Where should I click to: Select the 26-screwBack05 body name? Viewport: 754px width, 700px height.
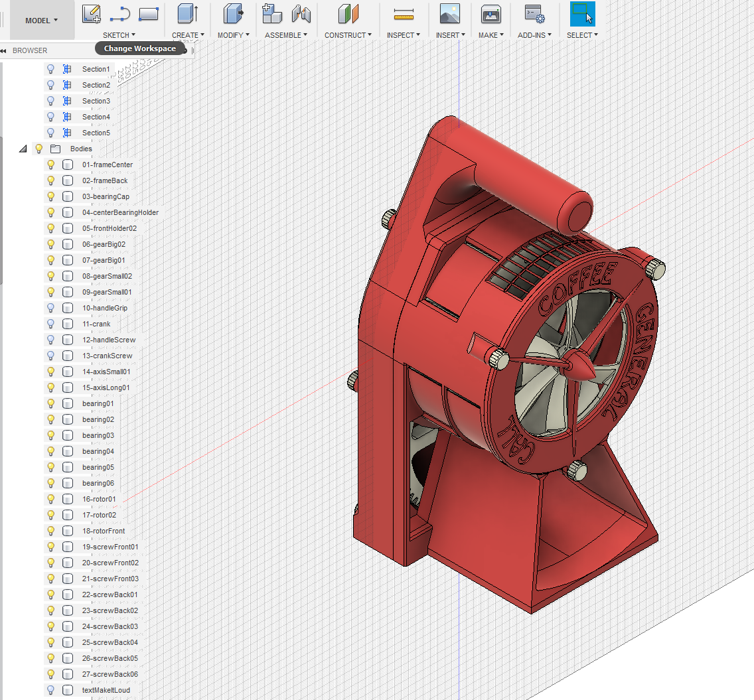pos(110,658)
